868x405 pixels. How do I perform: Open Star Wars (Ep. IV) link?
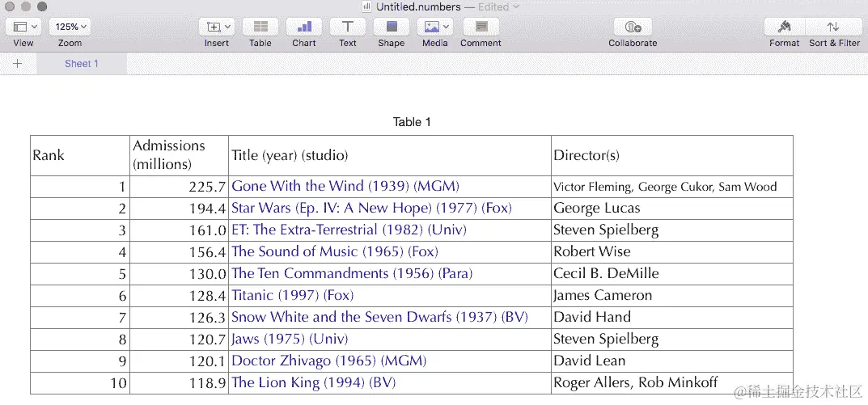tap(371, 209)
